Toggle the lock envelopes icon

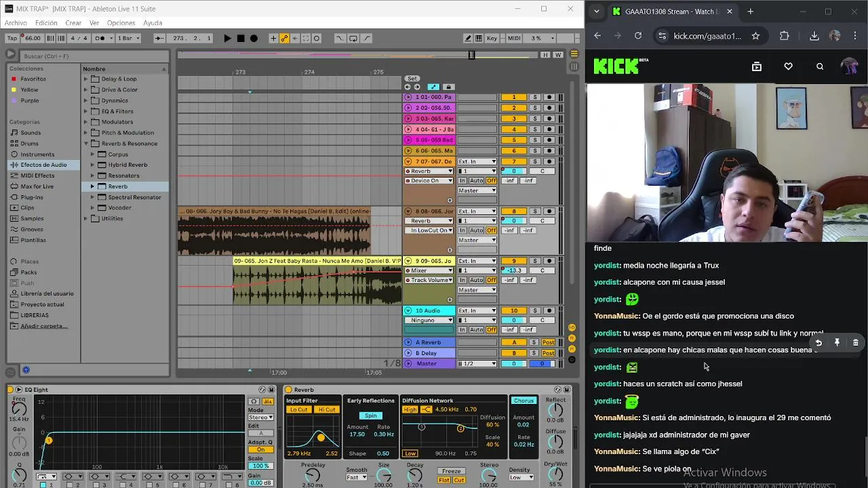448,87
